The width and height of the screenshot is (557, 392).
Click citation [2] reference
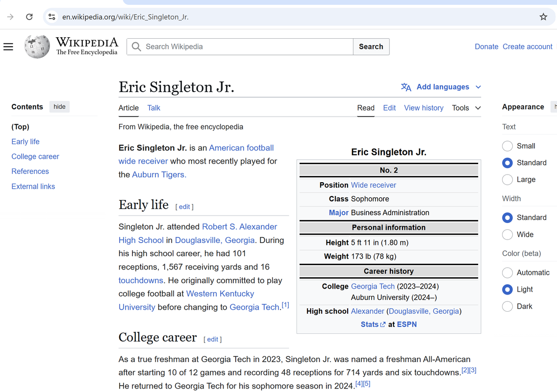tap(465, 370)
